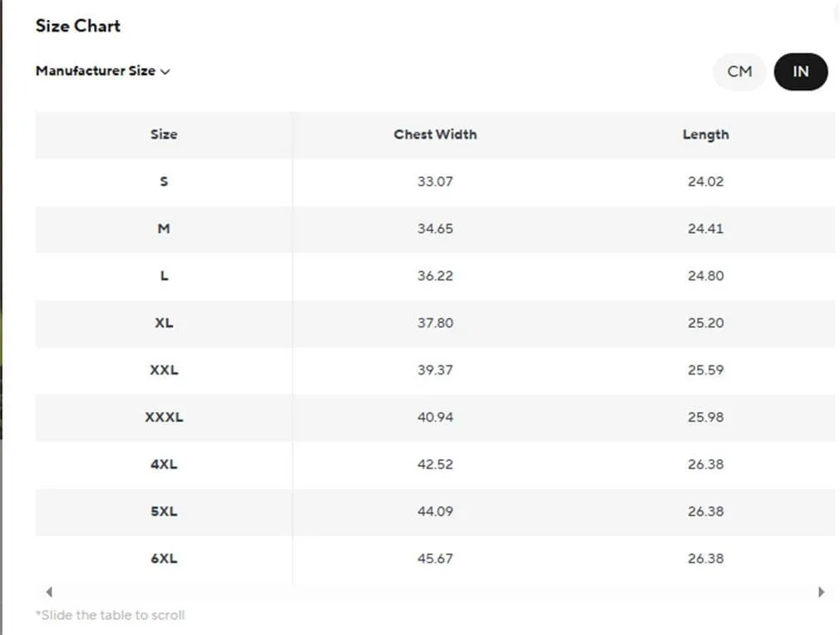Image resolution: width=840 pixels, height=635 pixels.
Task: Click the right scroll arrow under the table
Action: (x=821, y=592)
